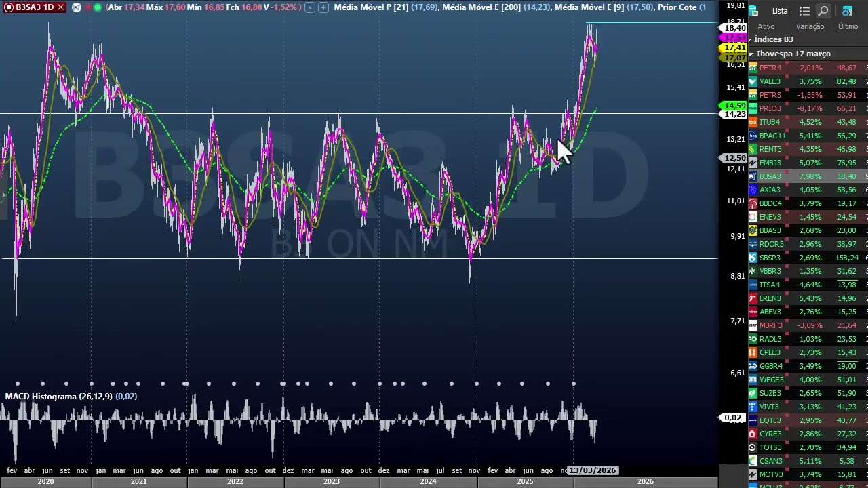Sort by the Último column header
The height and width of the screenshot is (488, 868).
click(848, 26)
